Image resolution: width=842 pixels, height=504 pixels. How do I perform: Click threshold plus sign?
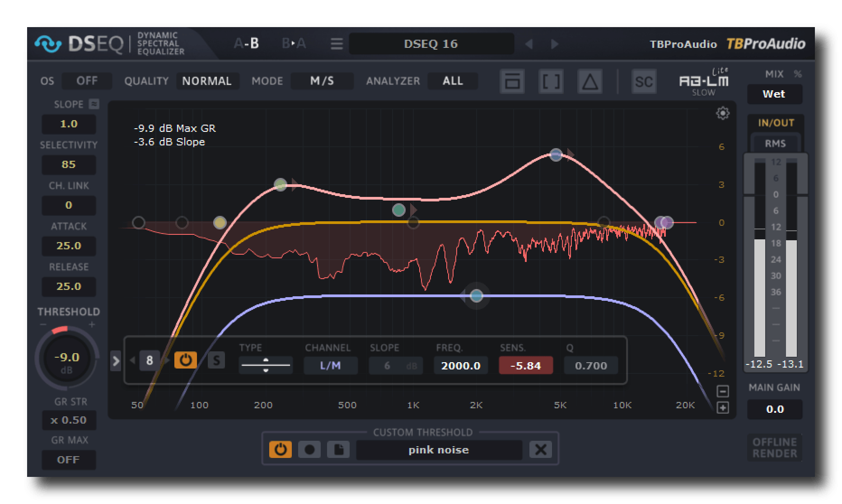click(x=92, y=324)
